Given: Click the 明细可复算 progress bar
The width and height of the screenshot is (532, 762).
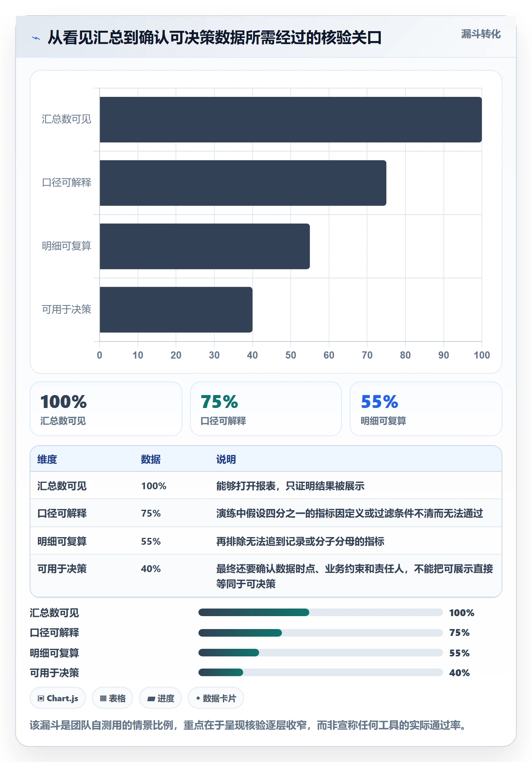Looking at the screenshot, I should (x=320, y=653).
